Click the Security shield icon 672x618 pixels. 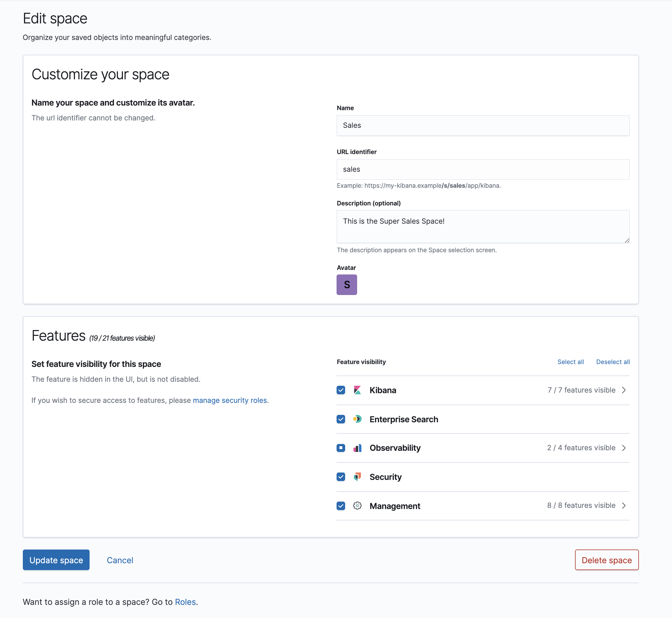[x=357, y=476]
